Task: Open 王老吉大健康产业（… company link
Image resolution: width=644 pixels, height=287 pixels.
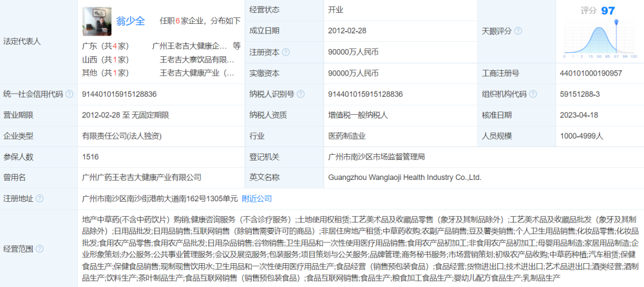Action: point(197,73)
